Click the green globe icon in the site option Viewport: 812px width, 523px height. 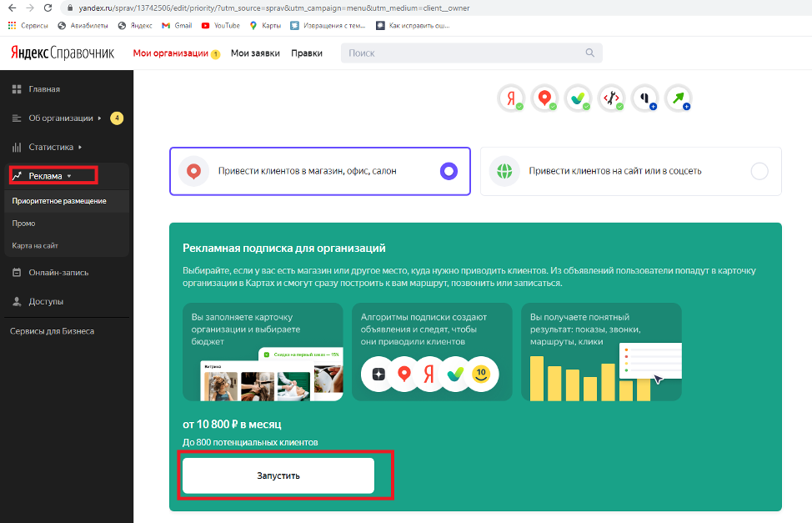click(x=504, y=171)
